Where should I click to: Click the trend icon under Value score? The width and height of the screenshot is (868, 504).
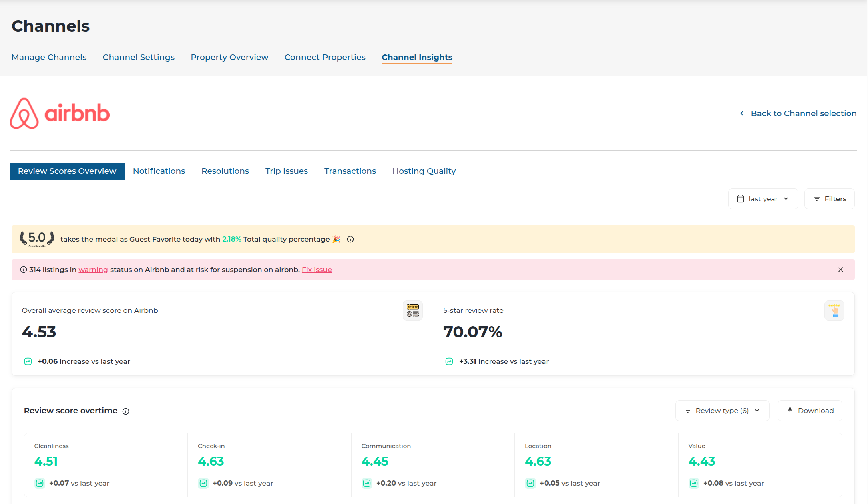pyautogui.click(x=694, y=483)
